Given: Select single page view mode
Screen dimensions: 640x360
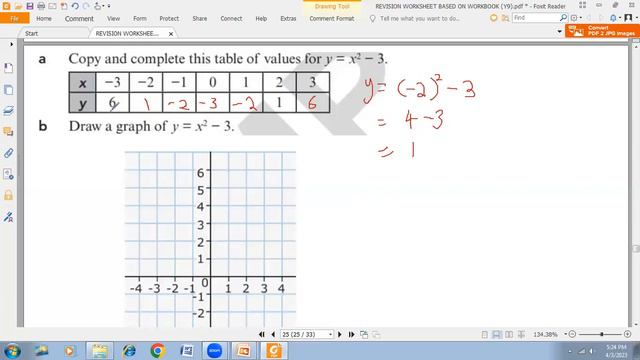Looking at the screenshot, I should [484, 335].
